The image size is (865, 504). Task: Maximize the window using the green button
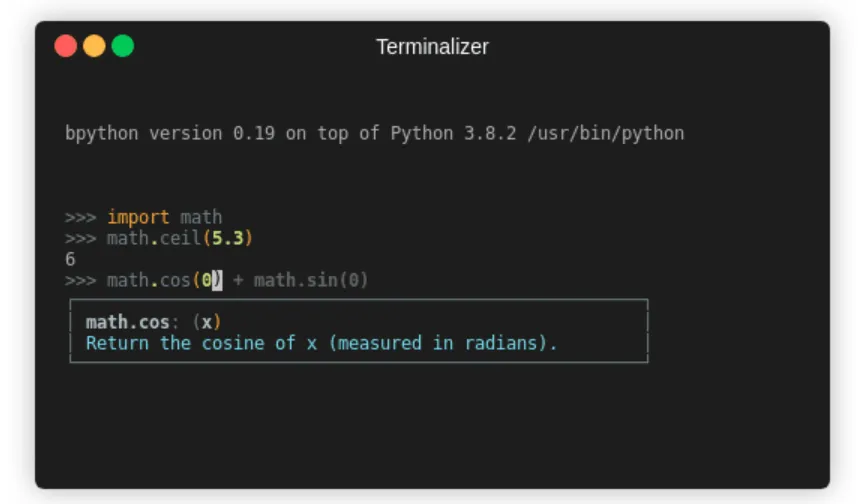point(123,46)
